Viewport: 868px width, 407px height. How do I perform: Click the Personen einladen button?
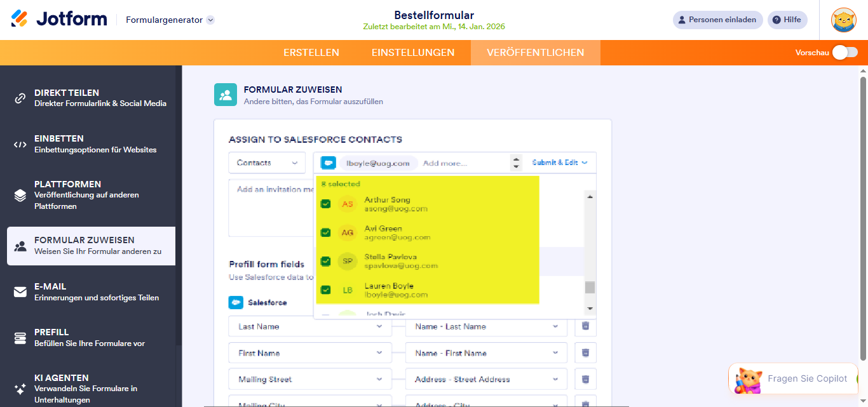click(x=717, y=20)
